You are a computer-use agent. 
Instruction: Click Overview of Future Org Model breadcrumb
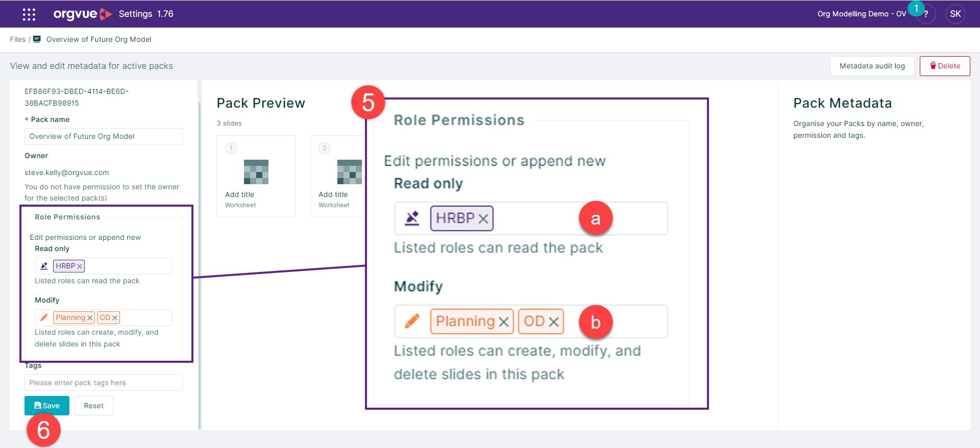coord(99,39)
